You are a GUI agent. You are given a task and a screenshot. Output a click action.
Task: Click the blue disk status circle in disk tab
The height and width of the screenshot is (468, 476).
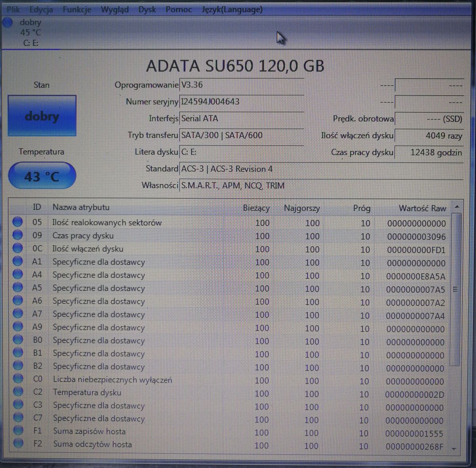coord(8,23)
